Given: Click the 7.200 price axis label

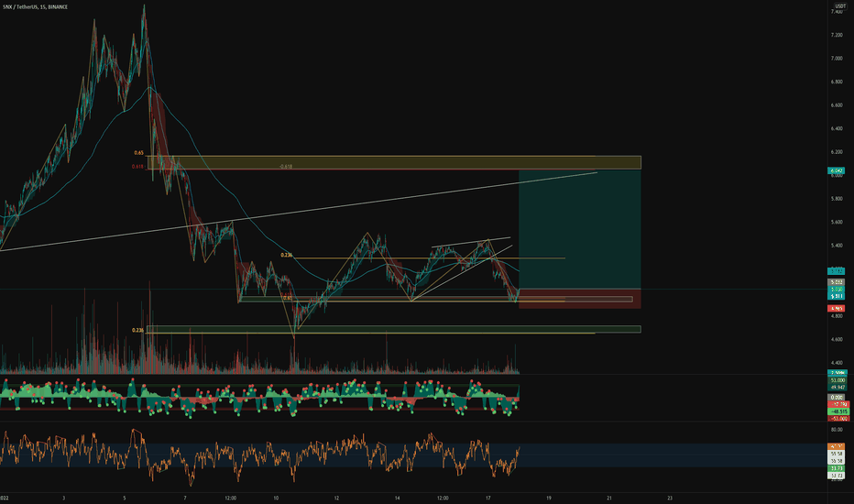Looking at the screenshot, I should [837, 35].
